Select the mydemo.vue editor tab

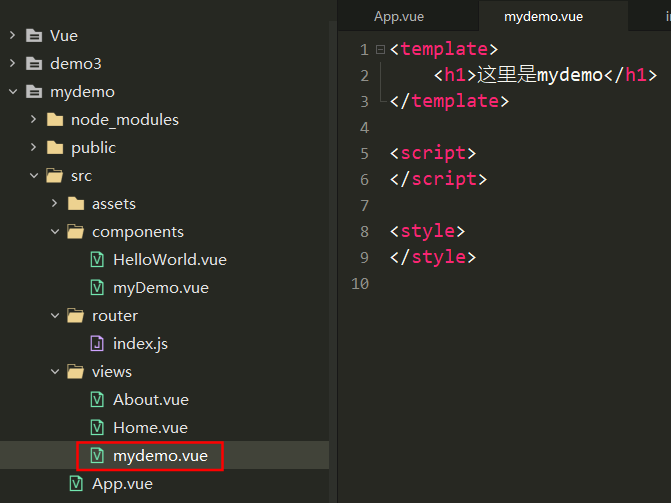[543, 16]
